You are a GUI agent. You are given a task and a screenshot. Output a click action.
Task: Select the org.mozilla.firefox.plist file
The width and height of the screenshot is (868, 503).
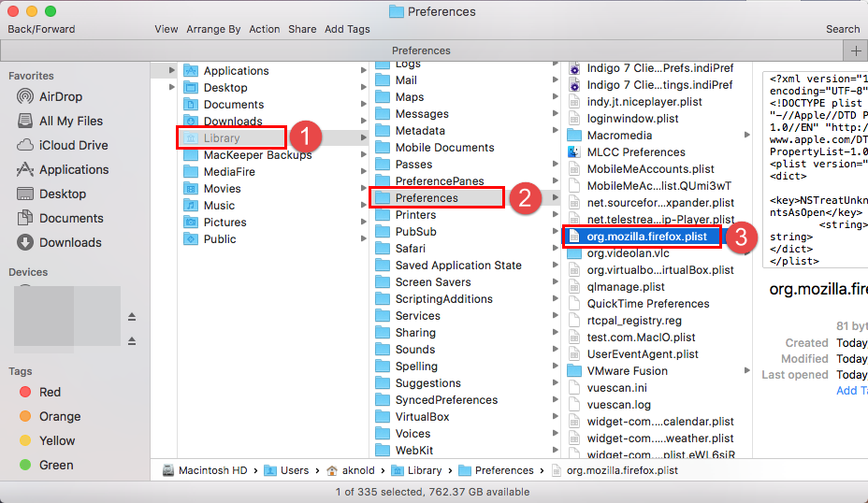pyautogui.click(x=646, y=237)
